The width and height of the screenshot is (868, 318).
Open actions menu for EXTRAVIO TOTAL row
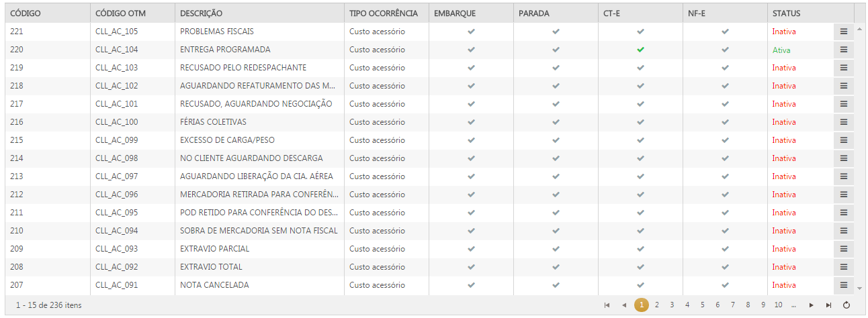click(843, 267)
